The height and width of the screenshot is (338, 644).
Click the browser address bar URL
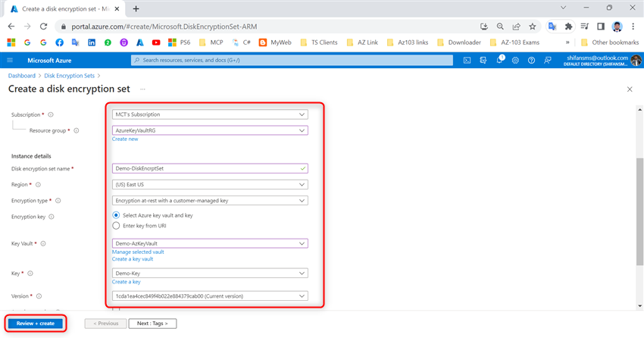(164, 27)
